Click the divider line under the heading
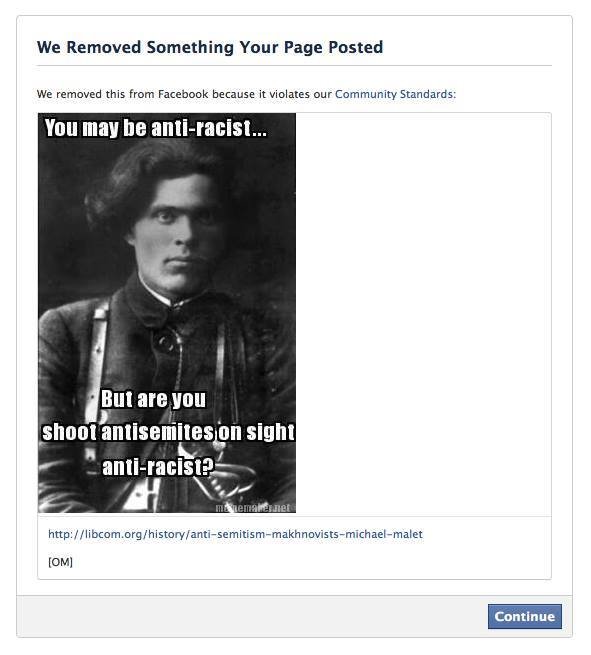Viewport: 591px width, 655px height. [x=294, y=66]
